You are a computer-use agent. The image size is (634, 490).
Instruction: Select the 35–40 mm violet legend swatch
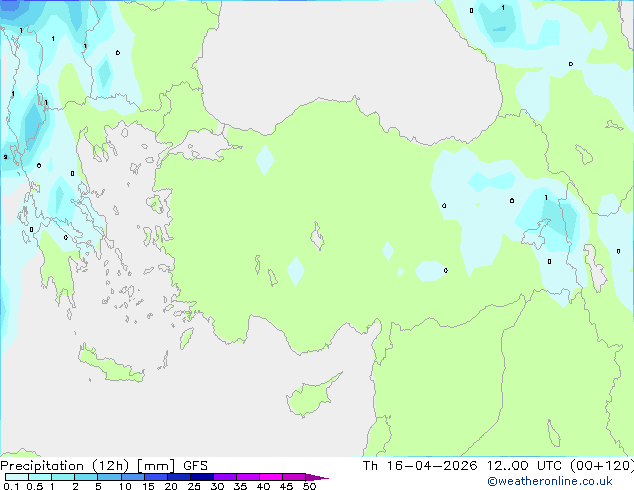click(x=248, y=477)
